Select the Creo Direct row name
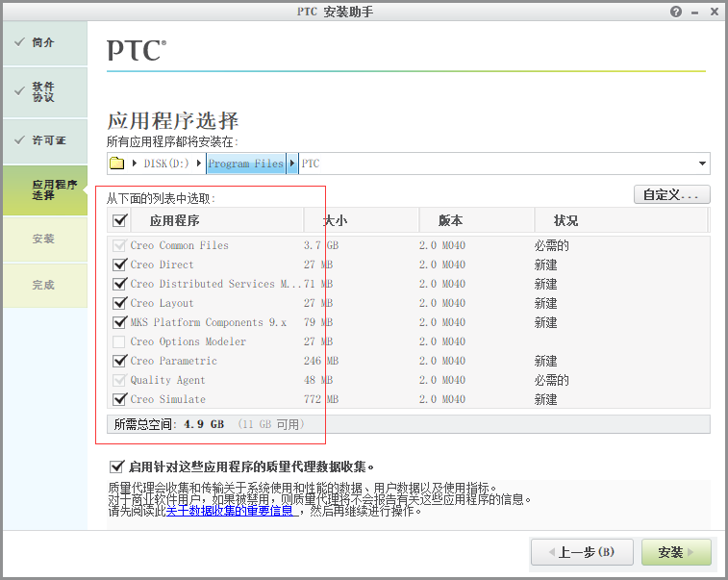The height and width of the screenshot is (580, 728). point(162,265)
